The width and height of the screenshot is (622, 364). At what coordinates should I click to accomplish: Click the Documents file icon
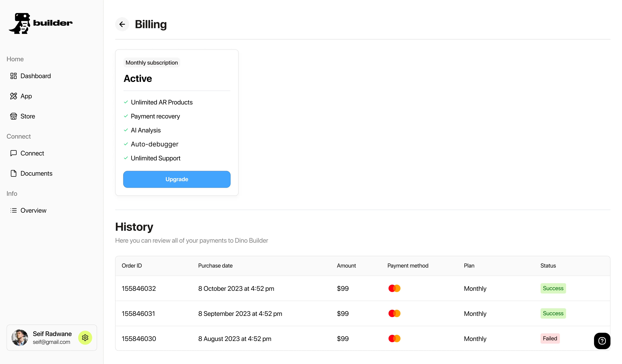(14, 173)
